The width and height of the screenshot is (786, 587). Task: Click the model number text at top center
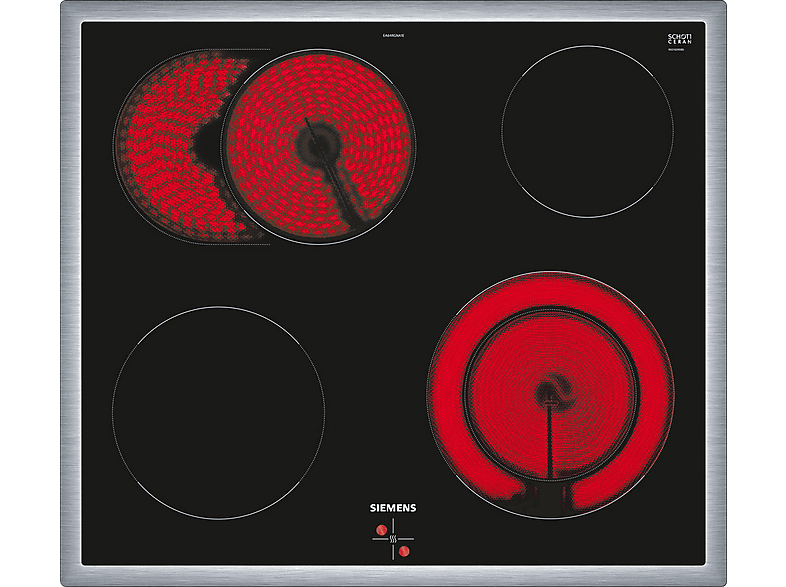pos(393,36)
